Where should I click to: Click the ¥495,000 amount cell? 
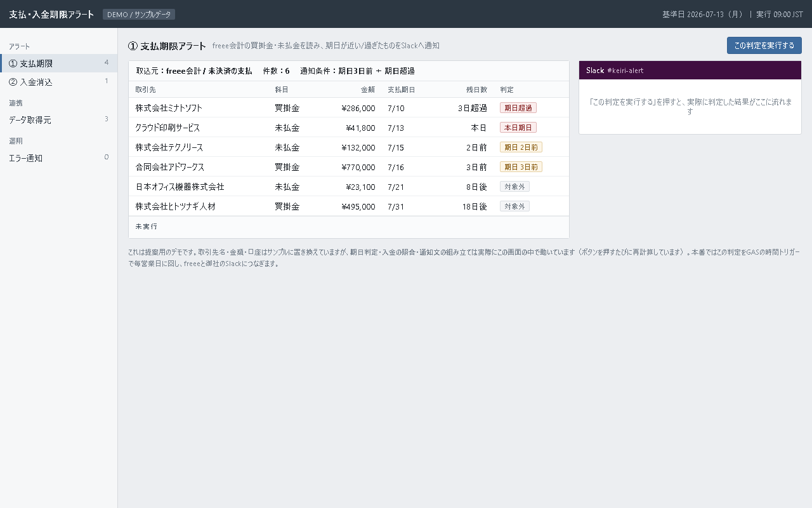click(x=358, y=206)
